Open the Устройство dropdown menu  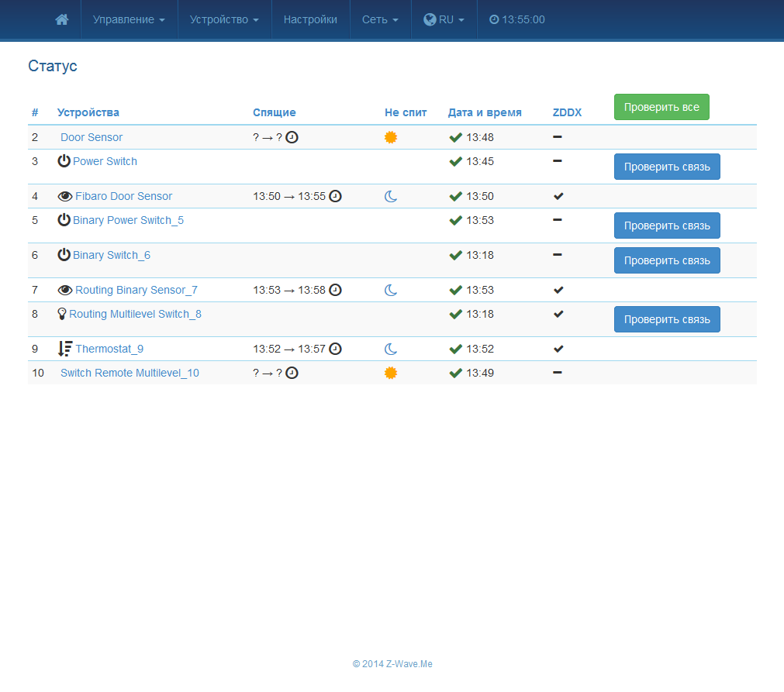point(225,19)
